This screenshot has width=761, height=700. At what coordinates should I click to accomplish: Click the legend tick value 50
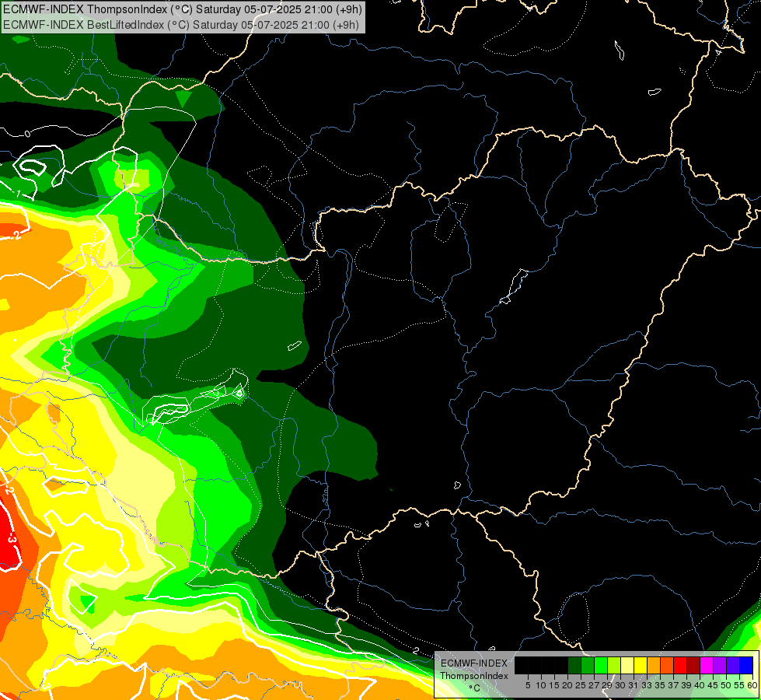(727, 685)
